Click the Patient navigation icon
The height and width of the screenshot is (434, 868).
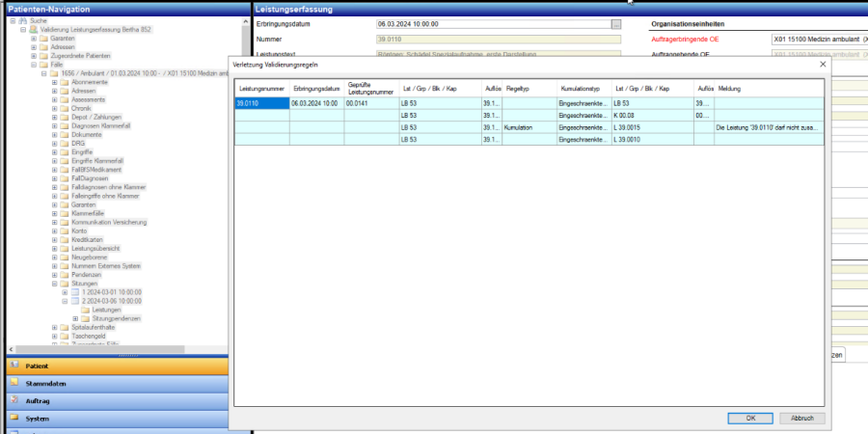pos(14,366)
